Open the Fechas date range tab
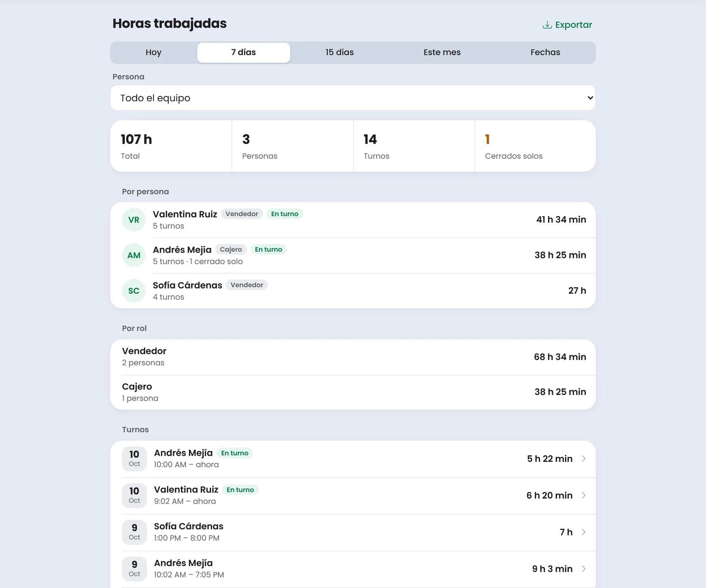 pyautogui.click(x=545, y=52)
